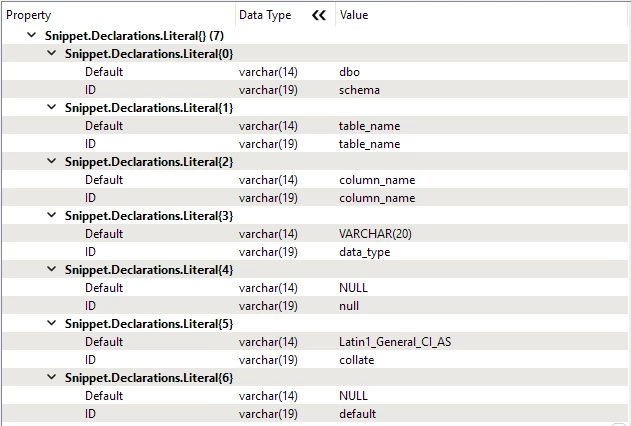Click the Value column header
Image resolution: width=631 pixels, height=426 pixels.
[354, 15]
